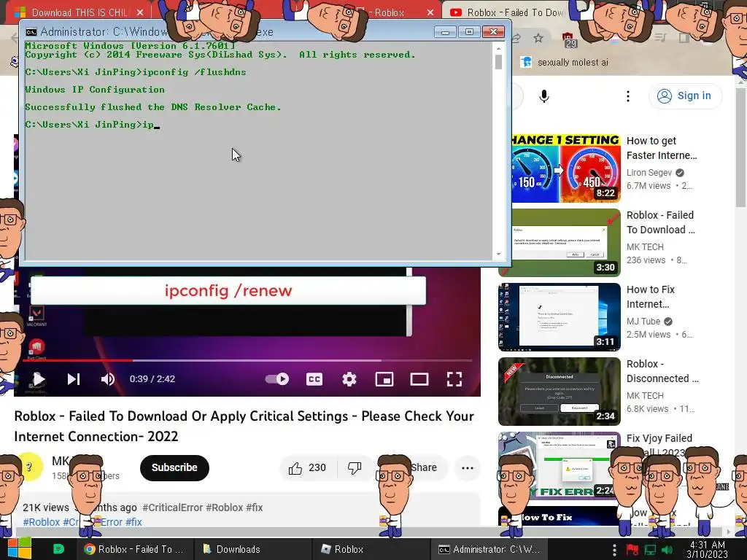Seek in the red video progress bar
Screen dimensions: 747x560
247,360
